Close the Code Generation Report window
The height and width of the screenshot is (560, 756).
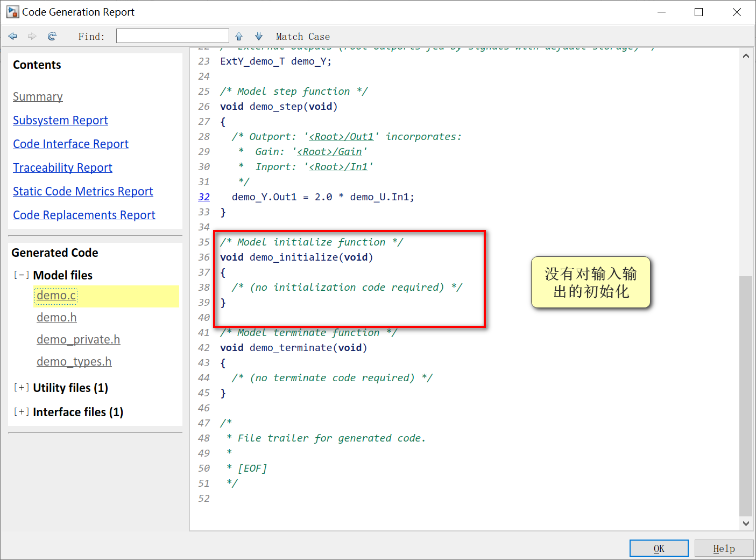tap(737, 12)
